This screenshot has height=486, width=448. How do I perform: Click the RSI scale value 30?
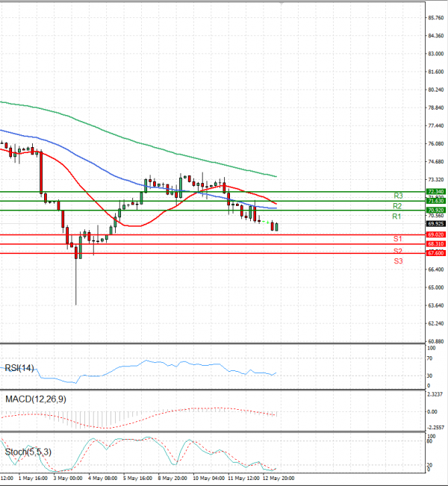pyautogui.click(x=429, y=376)
